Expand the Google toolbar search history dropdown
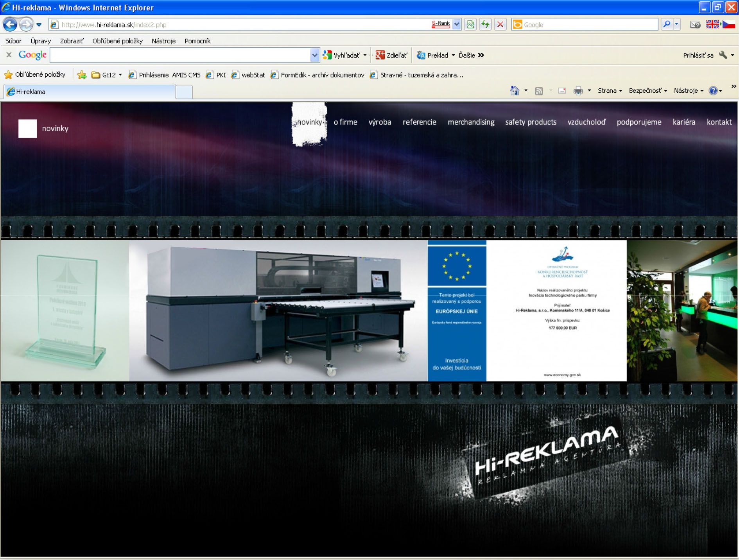The height and width of the screenshot is (560, 739). click(x=314, y=55)
